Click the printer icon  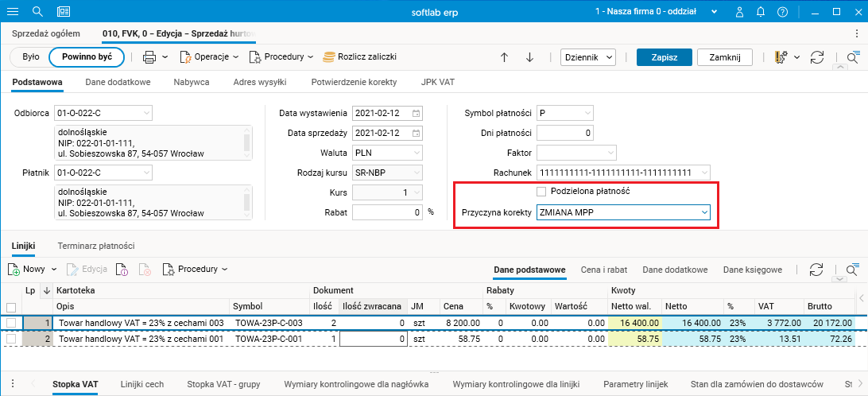coord(149,57)
